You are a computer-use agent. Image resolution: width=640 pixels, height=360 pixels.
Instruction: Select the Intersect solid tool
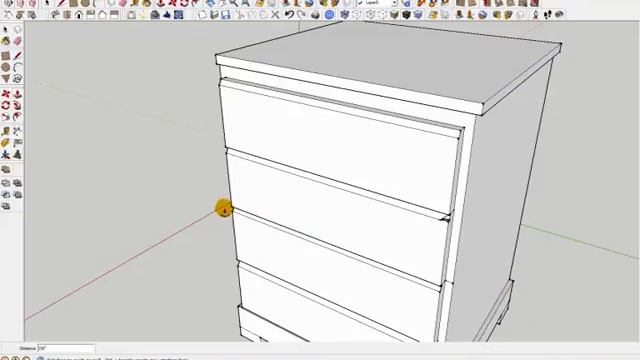(x=6, y=183)
